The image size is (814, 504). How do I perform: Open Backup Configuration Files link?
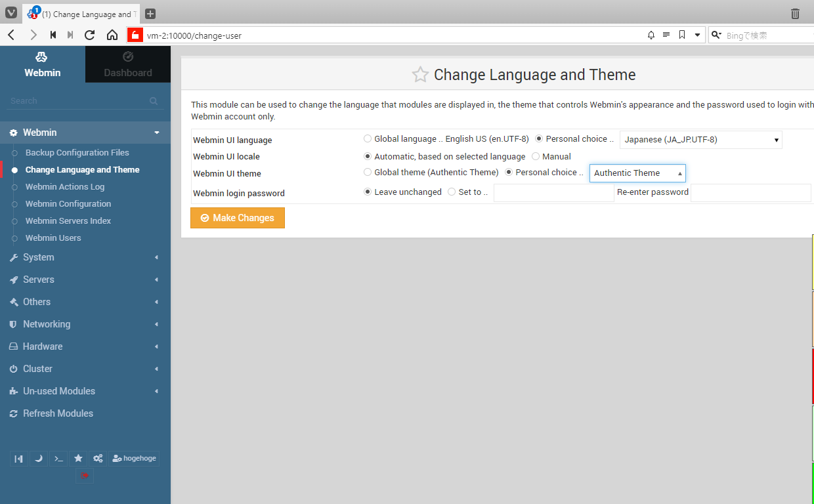pos(77,152)
